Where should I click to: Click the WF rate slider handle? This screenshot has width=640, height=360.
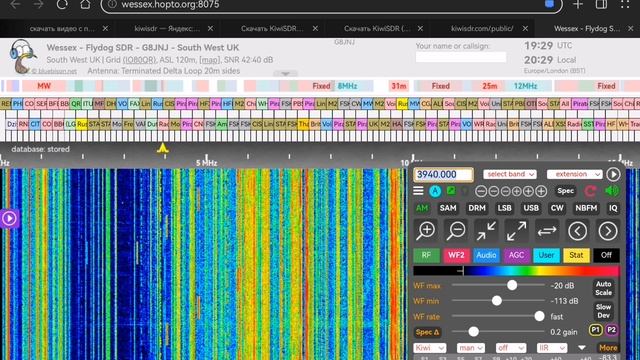[539, 316]
